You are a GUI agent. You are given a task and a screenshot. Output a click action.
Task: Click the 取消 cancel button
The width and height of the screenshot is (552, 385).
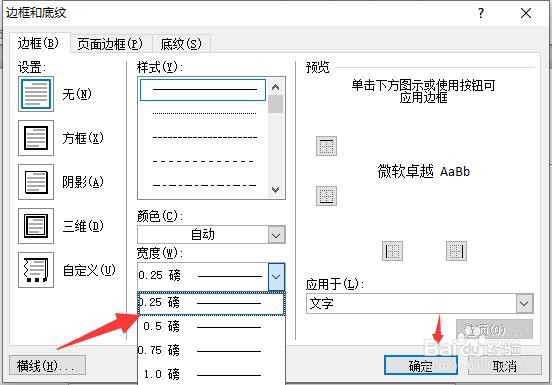504,366
